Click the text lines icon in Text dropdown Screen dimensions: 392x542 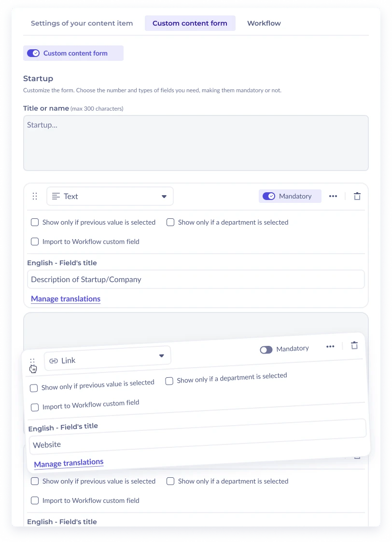[x=56, y=196]
